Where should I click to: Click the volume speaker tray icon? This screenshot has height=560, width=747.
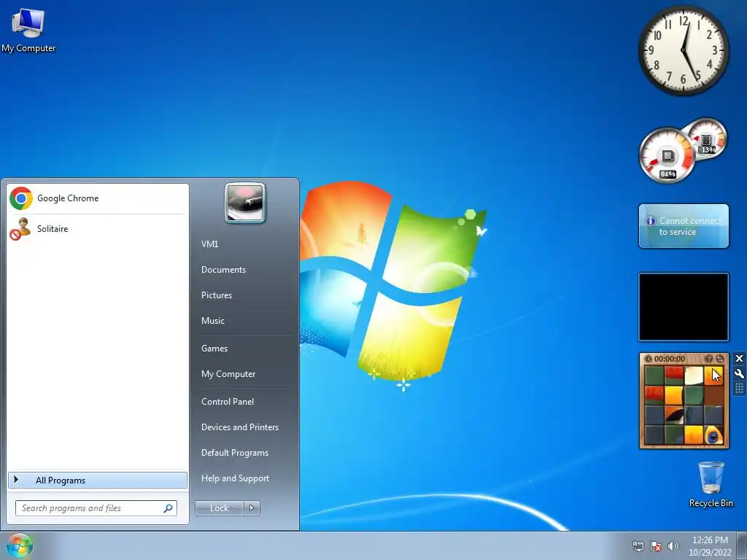[x=673, y=546]
